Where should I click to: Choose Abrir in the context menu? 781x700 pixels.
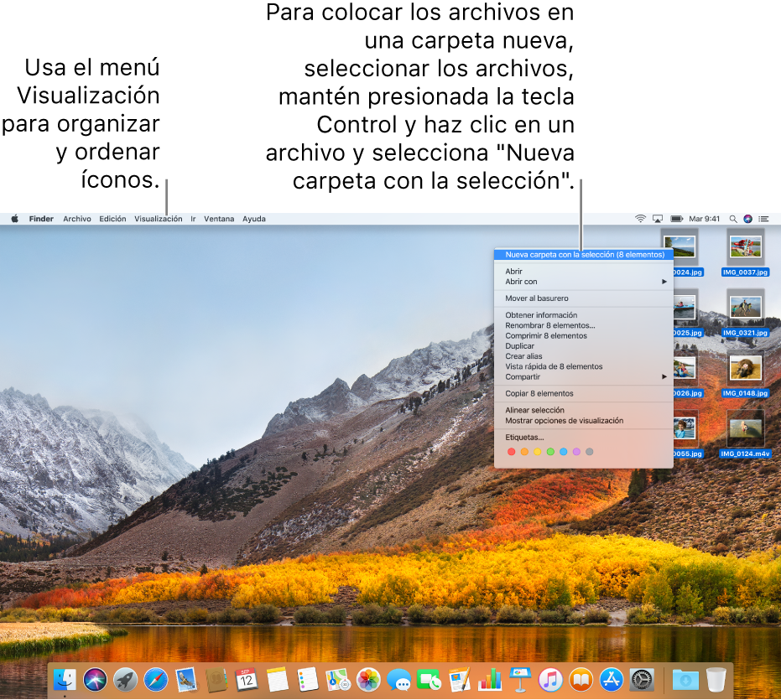(584, 272)
